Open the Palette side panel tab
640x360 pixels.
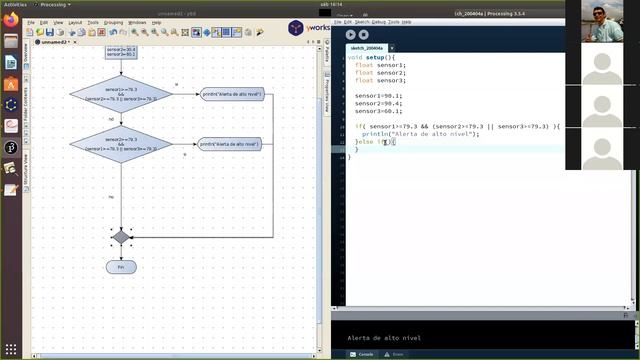pos(327,53)
